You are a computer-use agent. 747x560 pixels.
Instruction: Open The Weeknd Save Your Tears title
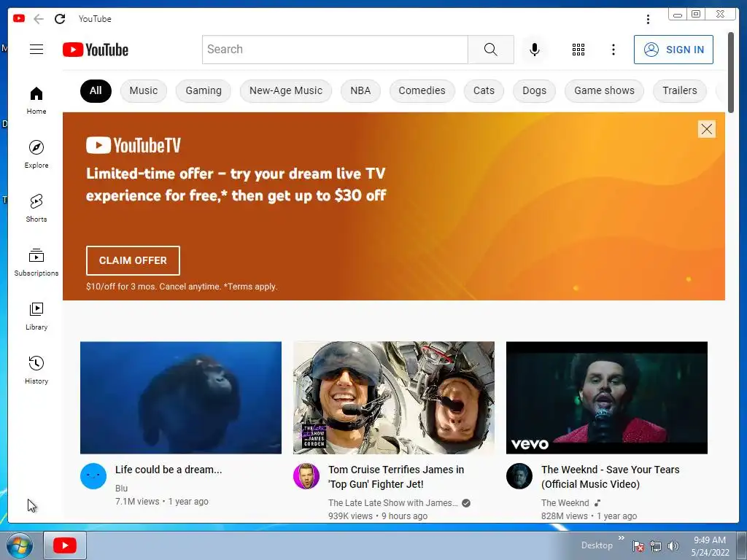click(611, 477)
